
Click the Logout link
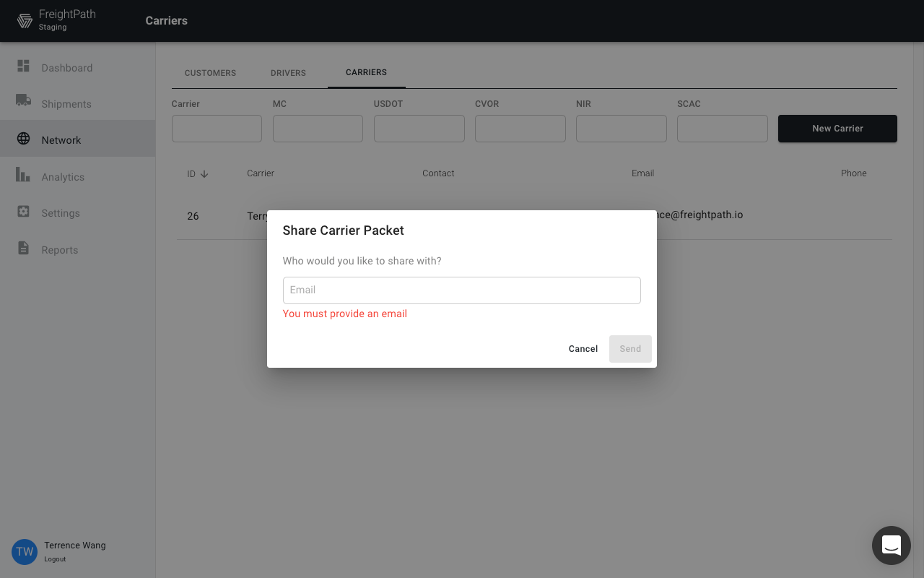[55, 559]
